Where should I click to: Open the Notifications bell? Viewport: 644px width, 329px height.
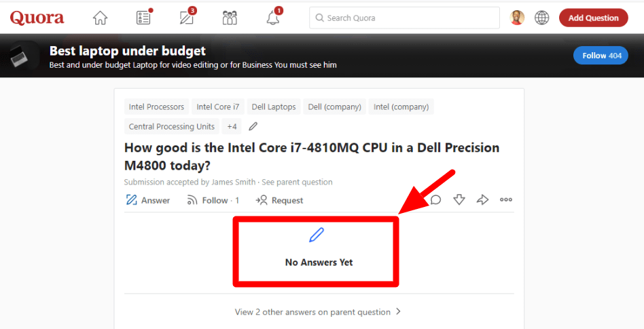[273, 18]
